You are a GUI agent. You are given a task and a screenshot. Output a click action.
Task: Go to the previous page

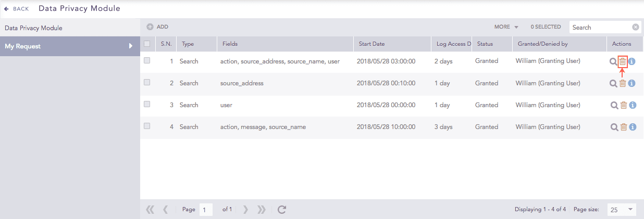[165, 210]
